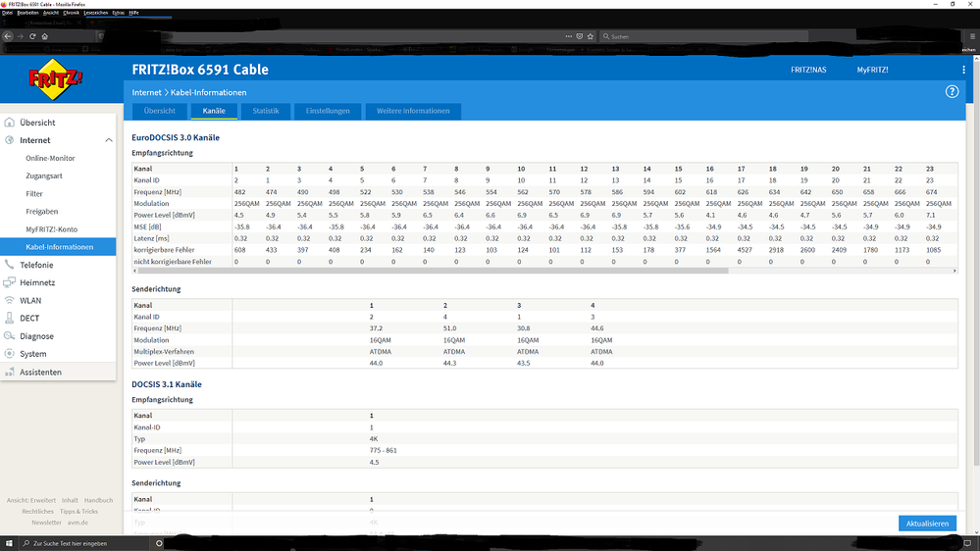
Task: Open the Firefox hamburger menu
Action: pos(972,36)
